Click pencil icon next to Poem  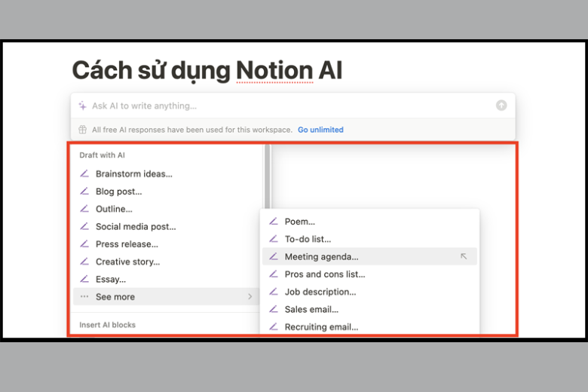274,222
